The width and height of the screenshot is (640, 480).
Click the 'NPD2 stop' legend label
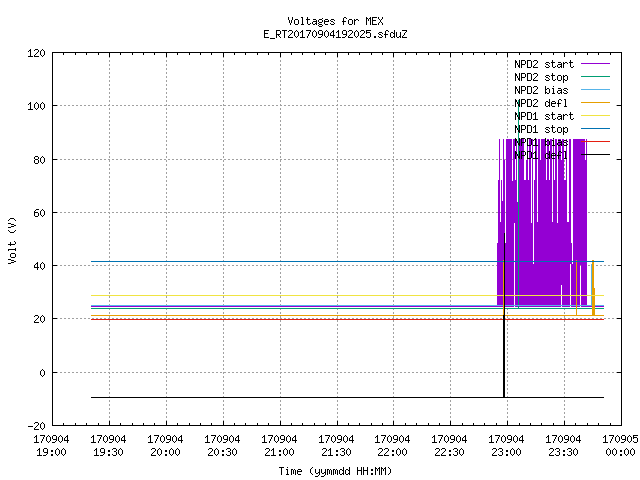tap(541, 77)
